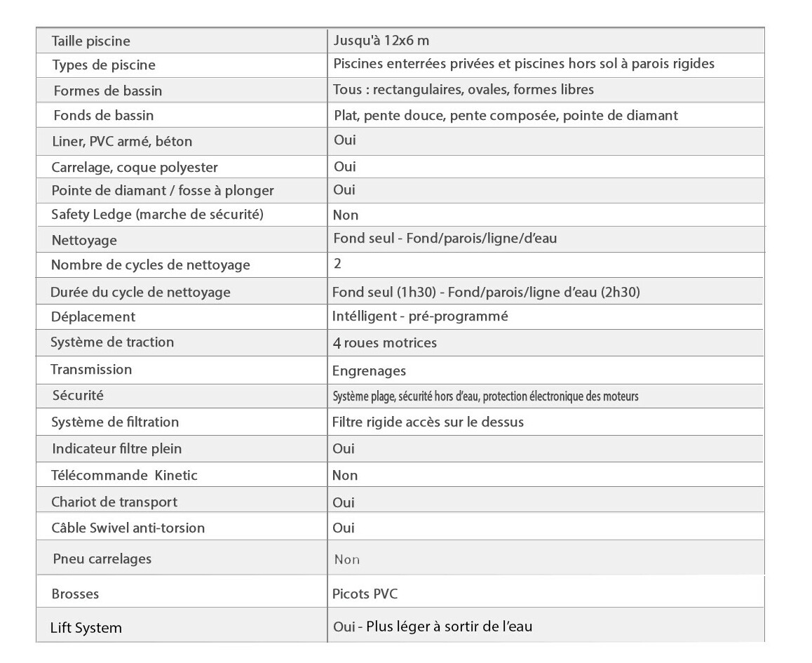Click the "Sécurité" row label
The height and width of the screenshot is (663, 812).
pos(78,395)
